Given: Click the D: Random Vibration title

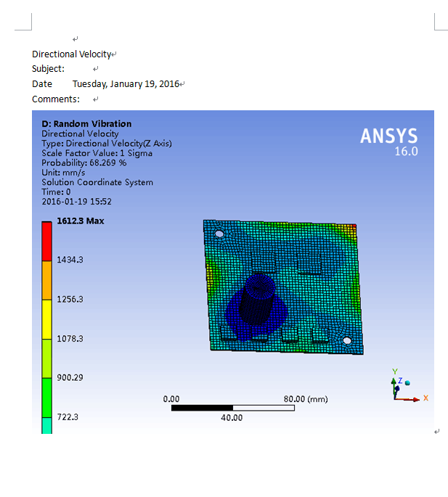Looking at the screenshot, I should pyautogui.click(x=86, y=123).
